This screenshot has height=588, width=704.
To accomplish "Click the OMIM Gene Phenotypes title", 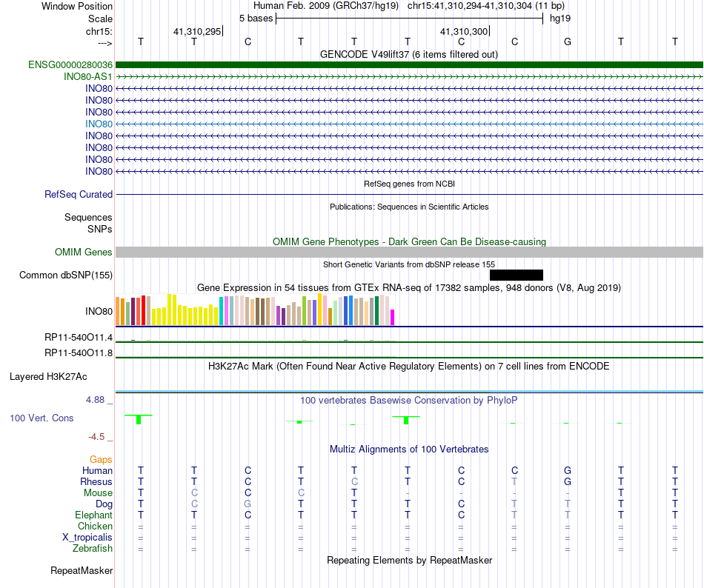I will tap(410, 241).
